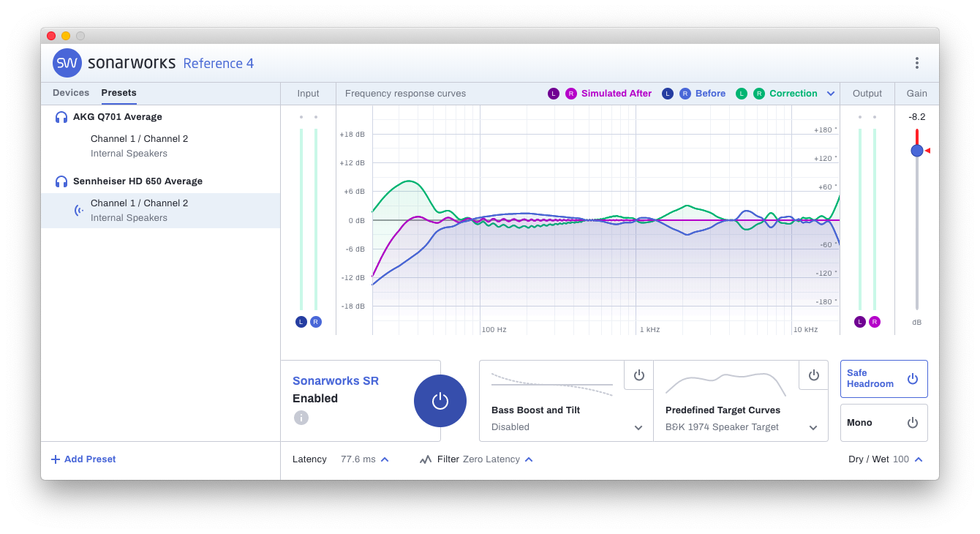Select the Presets tab
The image size is (980, 534).
tap(118, 93)
